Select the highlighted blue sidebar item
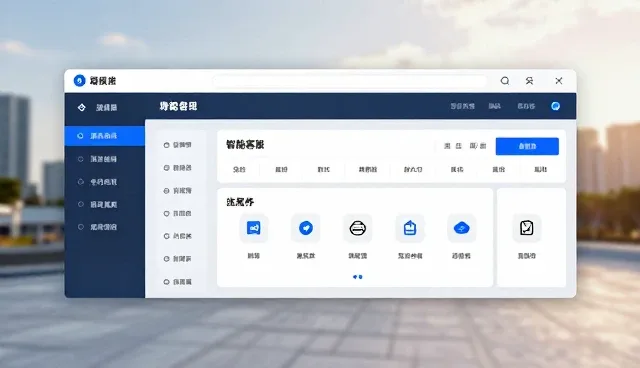This screenshot has height=368, width=640. pos(104,136)
